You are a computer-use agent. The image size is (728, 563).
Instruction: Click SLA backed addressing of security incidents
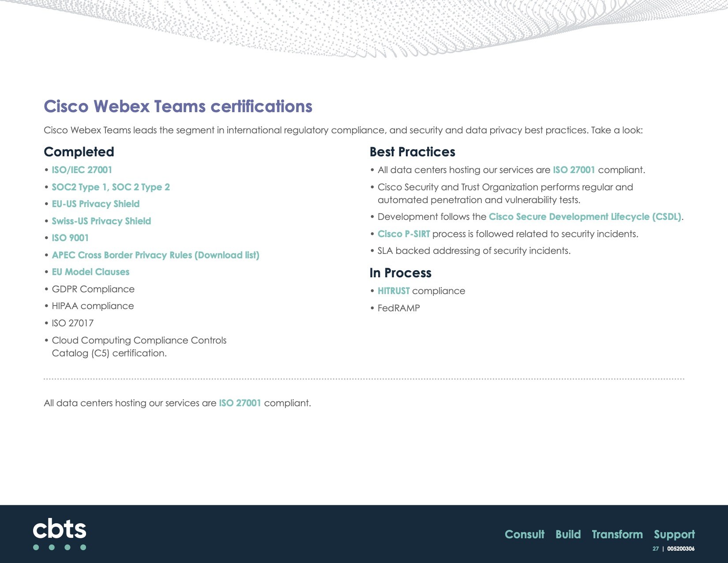pos(474,251)
